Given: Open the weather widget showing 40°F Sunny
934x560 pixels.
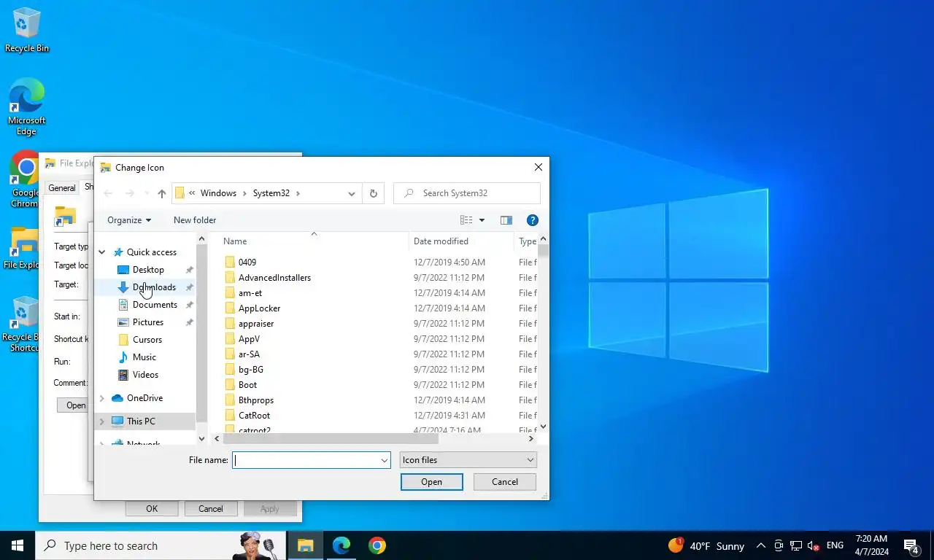Looking at the screenshot, I should [706, 545].
